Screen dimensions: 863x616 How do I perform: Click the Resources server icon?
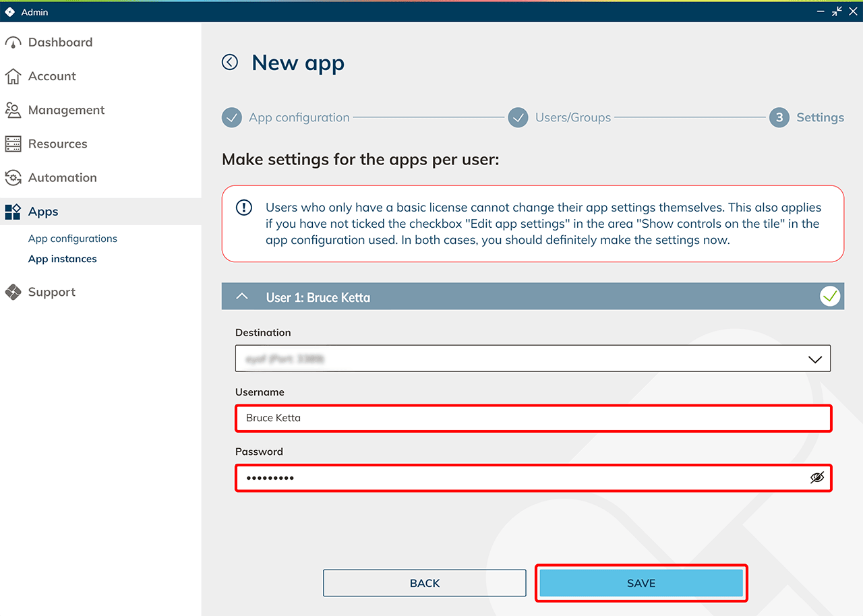tap(13, 144)
